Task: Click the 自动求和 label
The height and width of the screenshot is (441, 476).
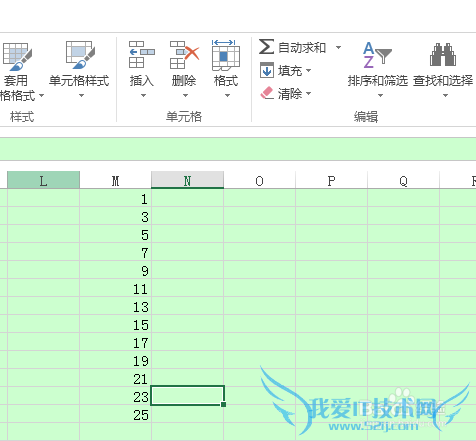Action: click(x=302, y=47)
